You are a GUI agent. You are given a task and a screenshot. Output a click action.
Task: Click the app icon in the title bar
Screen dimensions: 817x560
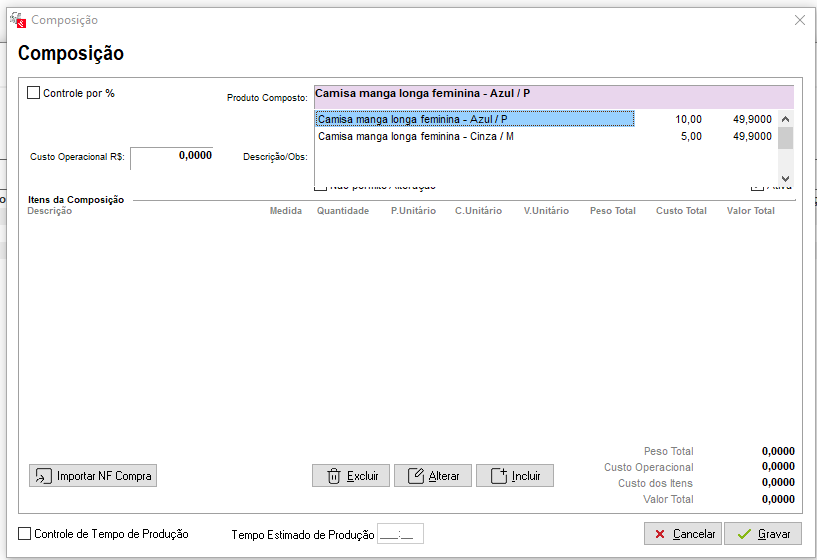click(17, 20)
